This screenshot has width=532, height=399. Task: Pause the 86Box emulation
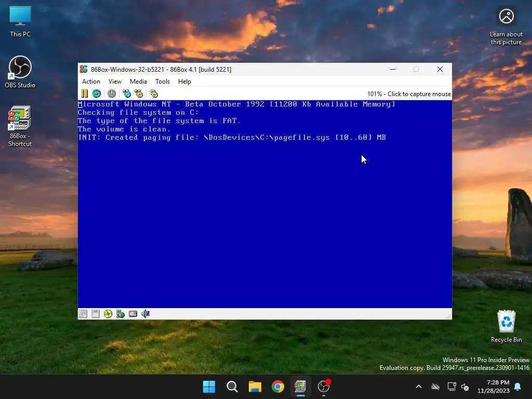point(85,94)
